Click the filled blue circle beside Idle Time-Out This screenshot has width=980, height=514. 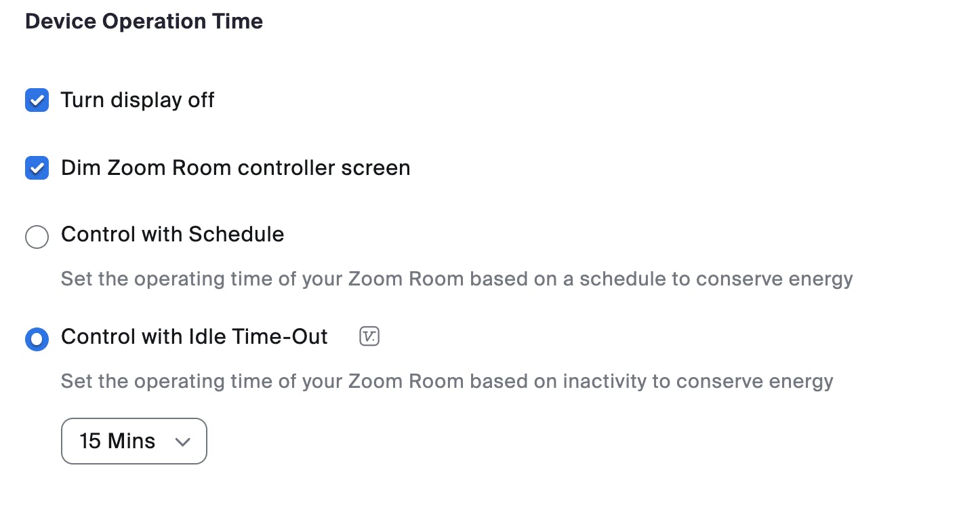[37, 338]
